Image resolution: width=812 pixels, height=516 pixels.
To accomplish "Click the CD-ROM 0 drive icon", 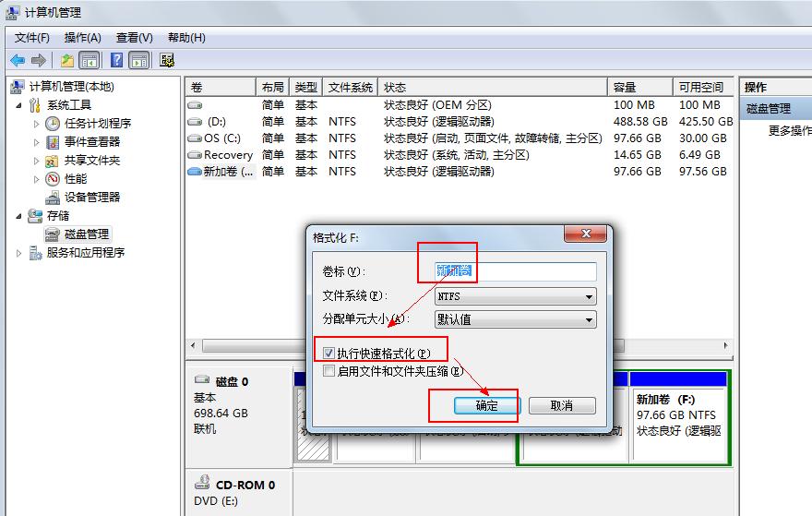I will pyautogui.click(x=202, y=483).
